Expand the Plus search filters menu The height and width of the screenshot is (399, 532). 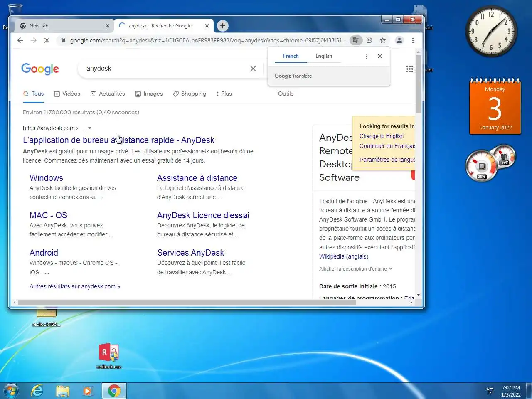click(224, 94)
